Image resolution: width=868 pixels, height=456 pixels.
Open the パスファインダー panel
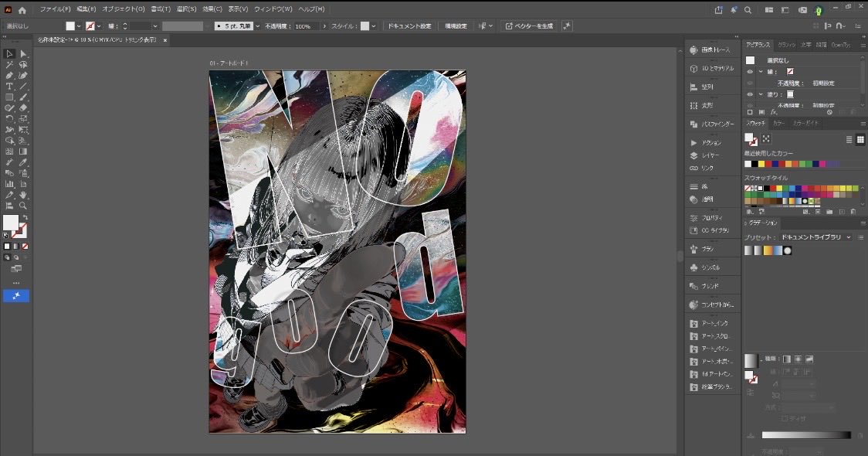710,124
